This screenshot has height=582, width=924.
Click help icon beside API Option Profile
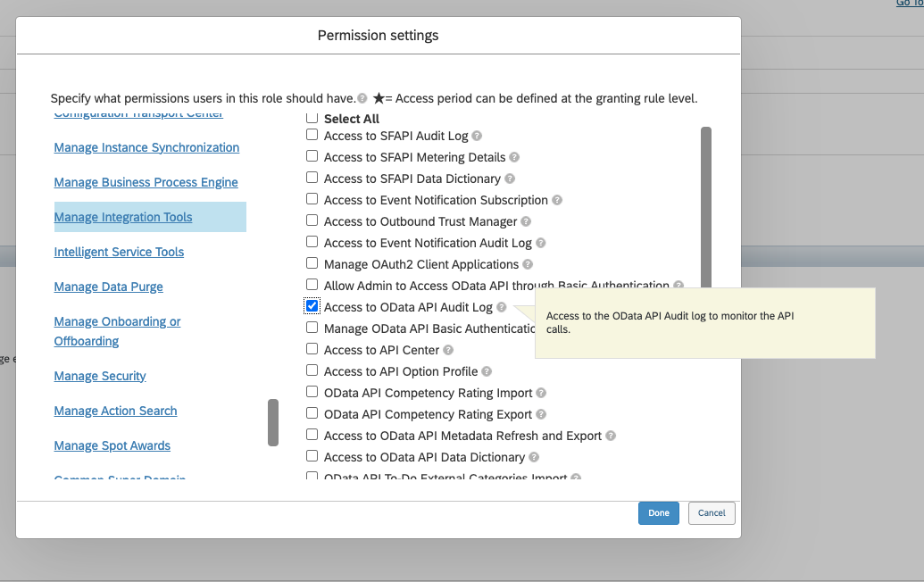tap(487, 372)
